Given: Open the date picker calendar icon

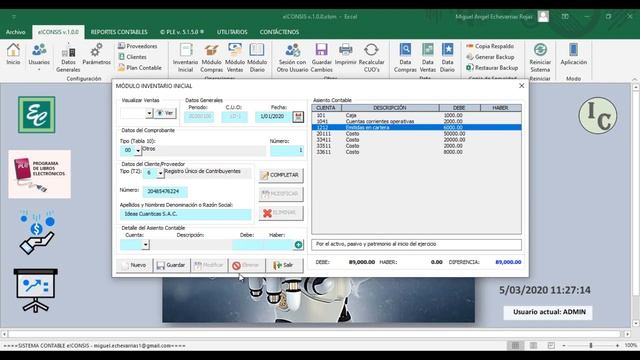Looking at the screenshot, I should pos(298,117).
